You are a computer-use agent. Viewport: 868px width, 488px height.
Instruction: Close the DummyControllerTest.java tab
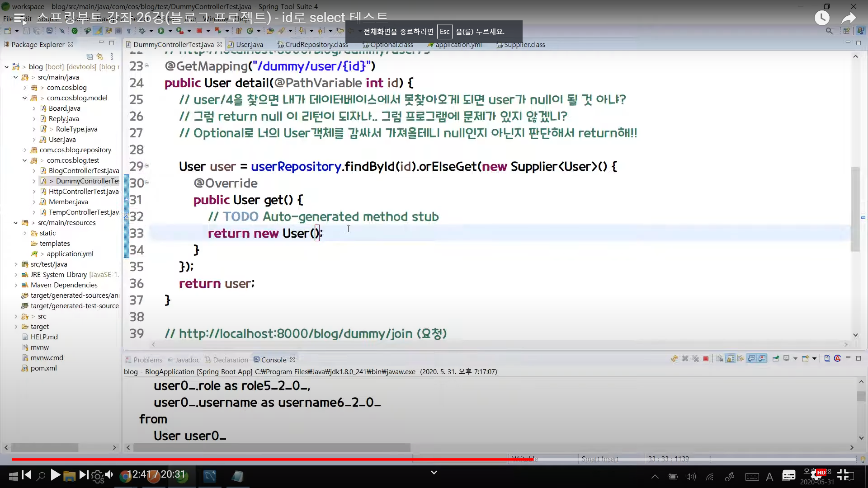220,44
